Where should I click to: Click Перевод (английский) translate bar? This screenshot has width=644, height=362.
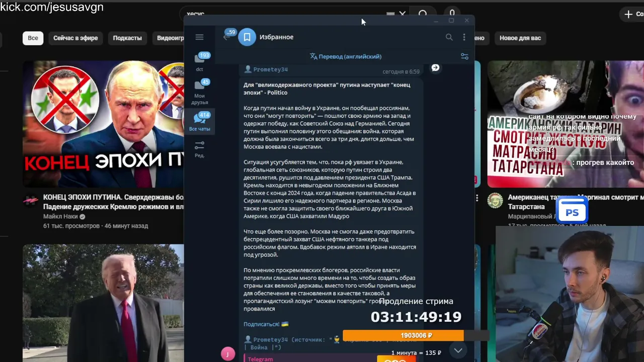[346, 56]
